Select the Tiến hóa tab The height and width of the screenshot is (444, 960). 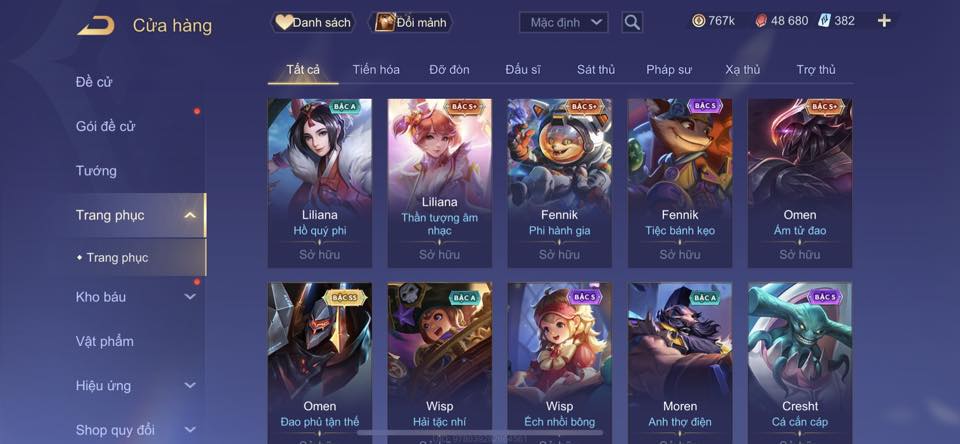click(x=376, y=70)
